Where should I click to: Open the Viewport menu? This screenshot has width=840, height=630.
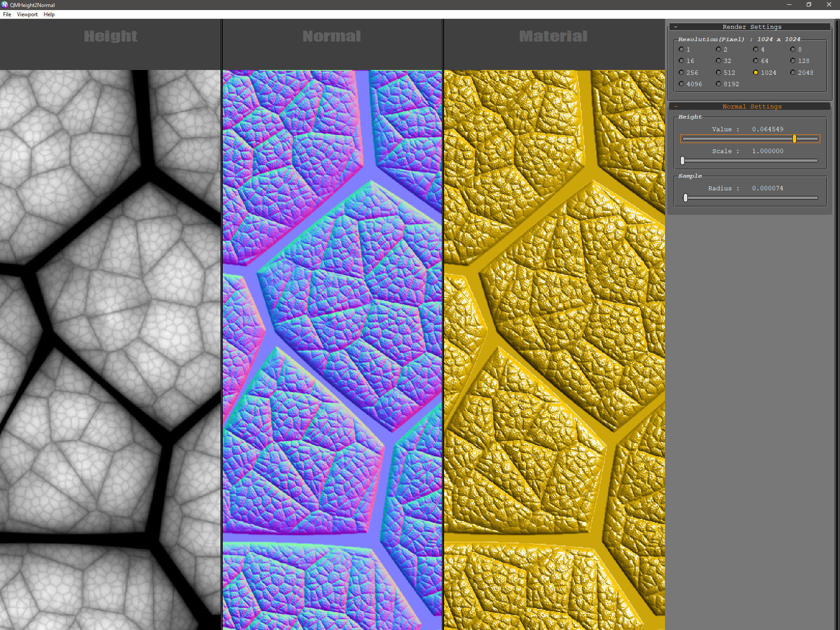click(27, 14)
